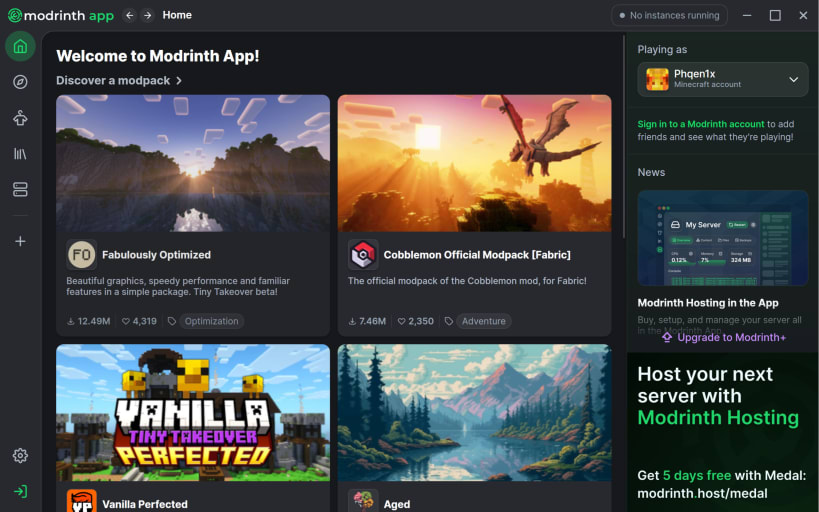This screenshot has height=512, width=819.
Task: Click the News section heading
Action: click(651, 172)
